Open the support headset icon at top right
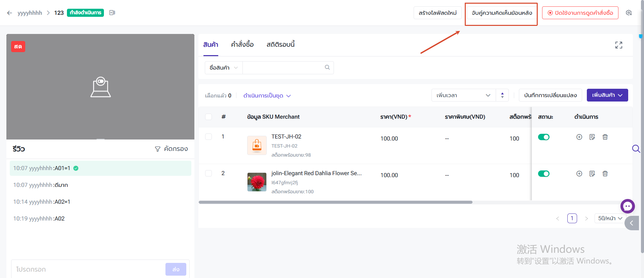This screenshot has width=644, height=278. (629, 13)
